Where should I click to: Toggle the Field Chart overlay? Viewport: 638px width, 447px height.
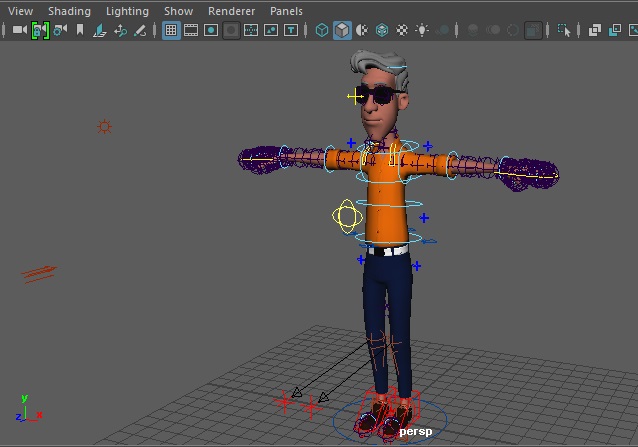point(251,30)
